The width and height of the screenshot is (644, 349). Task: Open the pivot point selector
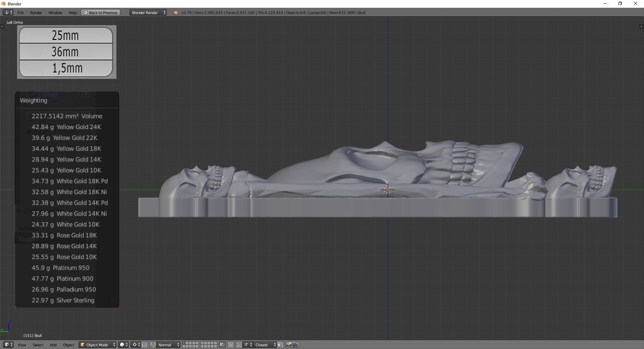[136, 345]
